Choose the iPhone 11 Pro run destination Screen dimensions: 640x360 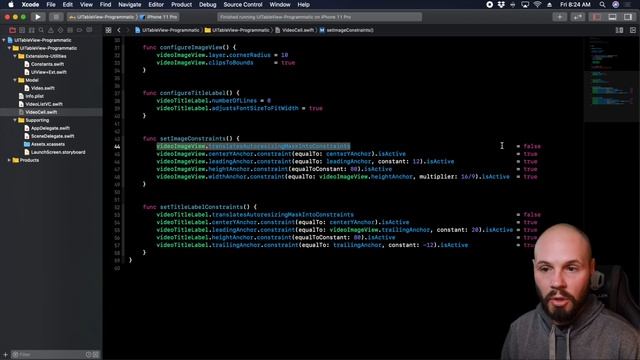pyautogui.click(x=159, y=17)
